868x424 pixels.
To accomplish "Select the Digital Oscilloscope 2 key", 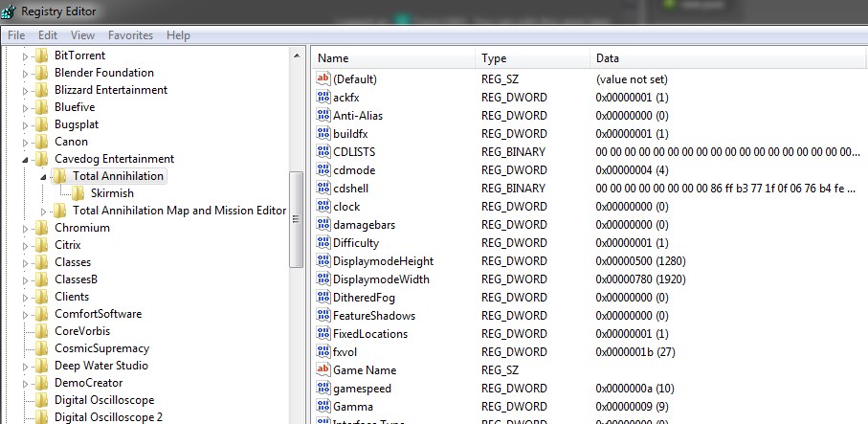I will [x=108, y=416].
